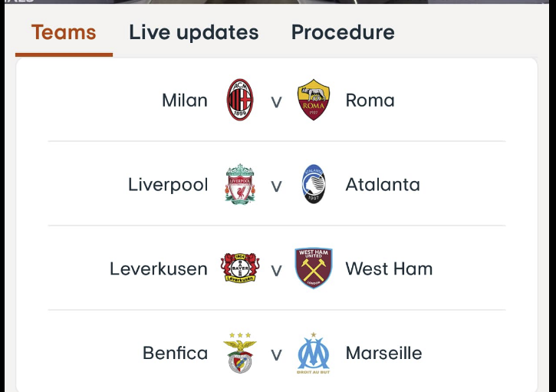Click the AC Milan club crest

pyautogui.click(x=240, y=100)
